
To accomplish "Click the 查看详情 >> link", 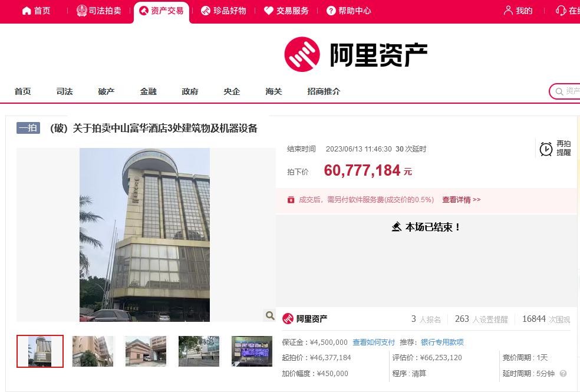I will 461,200.
